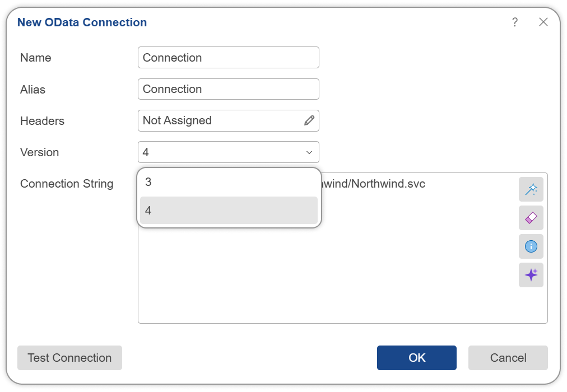Click the Alias label
The width and height of the screenshot is (567, 392).
[33, 89]
